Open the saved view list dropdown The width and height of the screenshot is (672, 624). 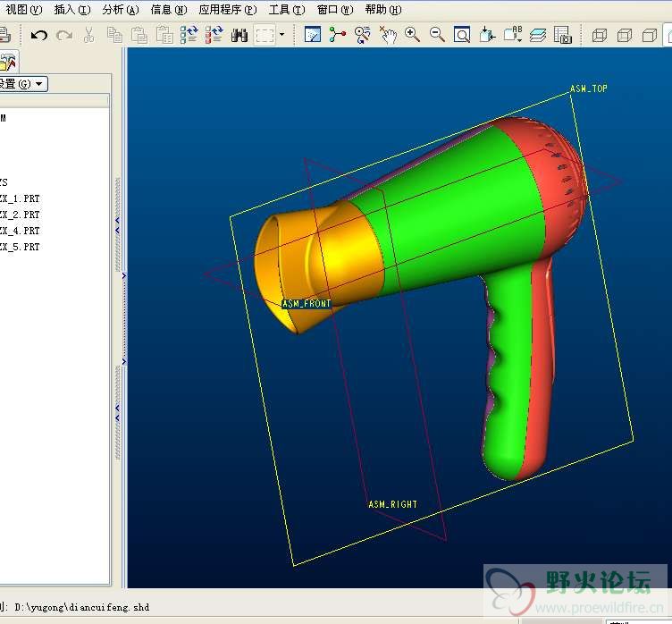pos(513,34)
